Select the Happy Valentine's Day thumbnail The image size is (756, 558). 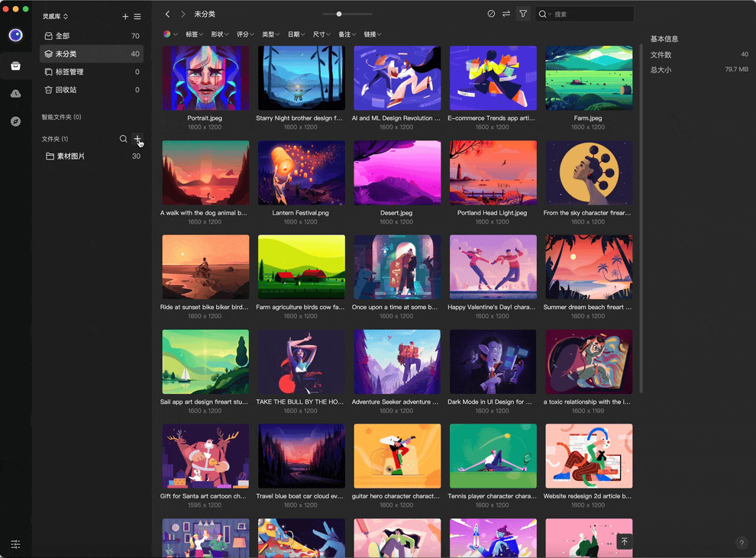[x=493, y=267]
